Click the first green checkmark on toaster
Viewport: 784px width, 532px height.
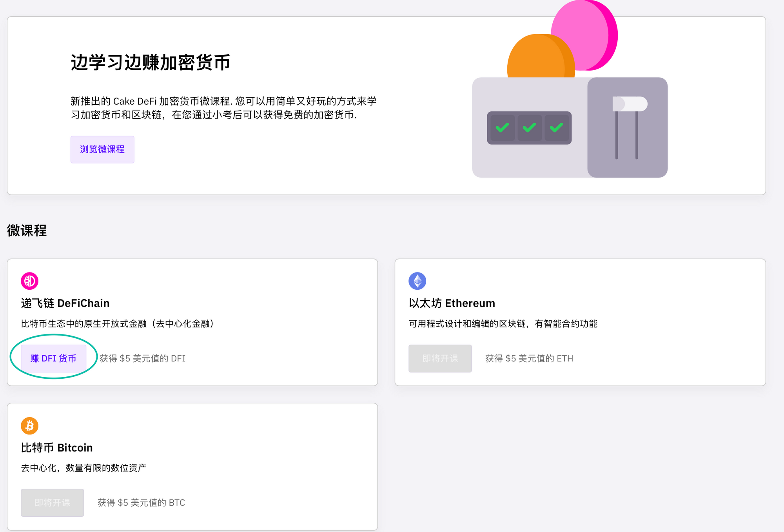point(502,128)
